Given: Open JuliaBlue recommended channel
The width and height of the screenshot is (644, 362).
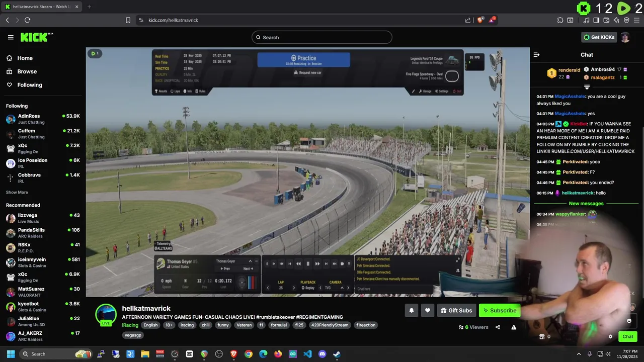Looking at the screenshot, I should (x=43, y=321).
